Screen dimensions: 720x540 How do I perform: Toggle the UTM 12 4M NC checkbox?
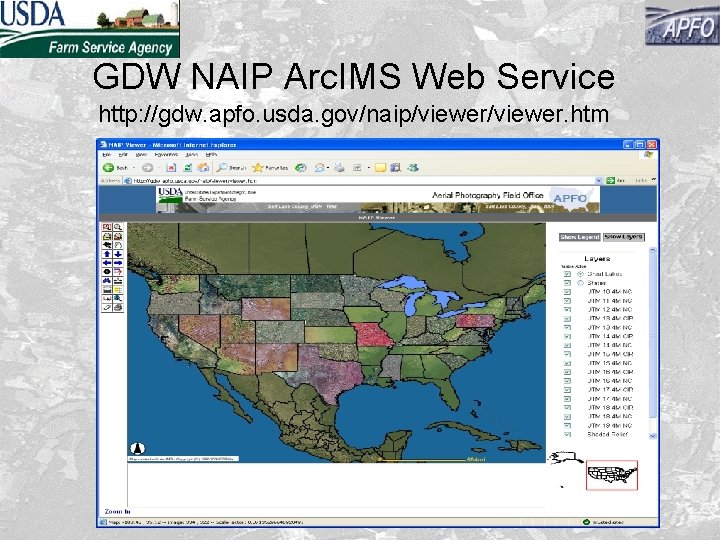pyautogui.click(x=567, y=309)
